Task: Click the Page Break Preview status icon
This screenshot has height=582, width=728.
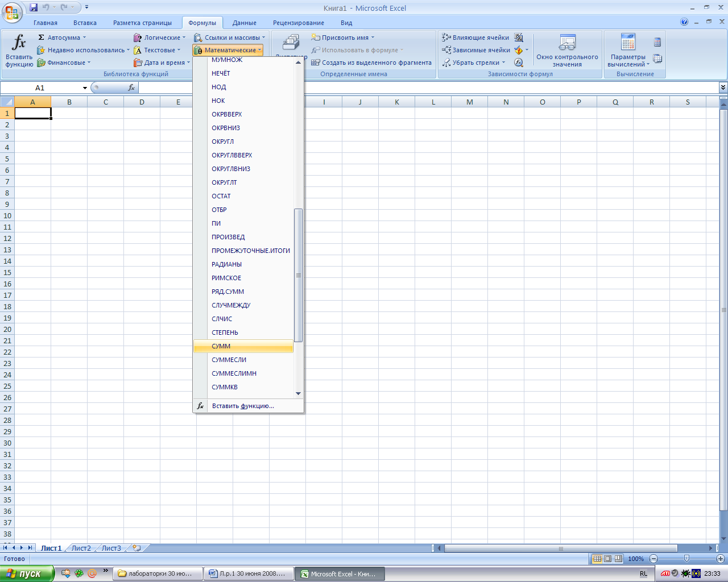Action: (x=618, y=559)
